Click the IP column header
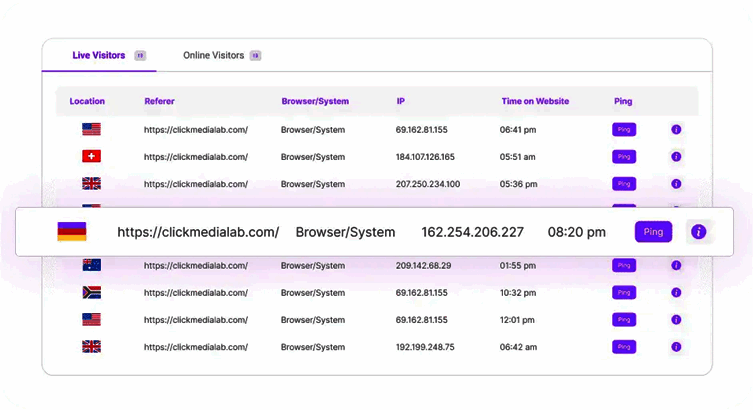The image size is (753, 410). 401,102
